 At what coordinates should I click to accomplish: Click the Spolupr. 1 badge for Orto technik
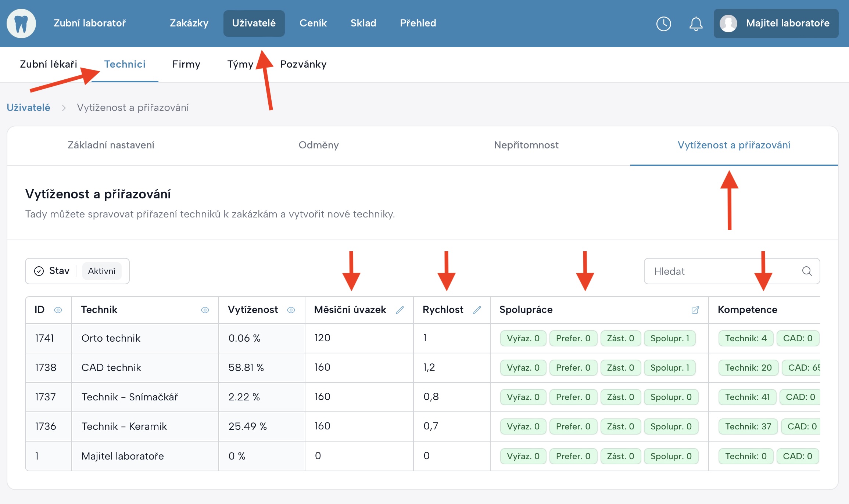670,338
